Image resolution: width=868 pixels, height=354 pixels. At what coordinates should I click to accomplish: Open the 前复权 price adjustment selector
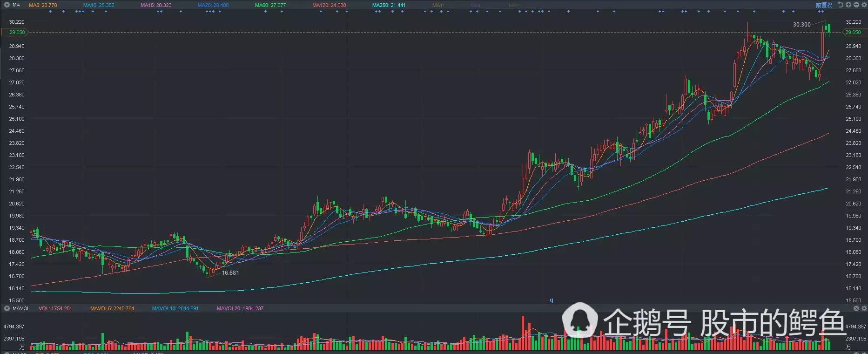[824, 5]
